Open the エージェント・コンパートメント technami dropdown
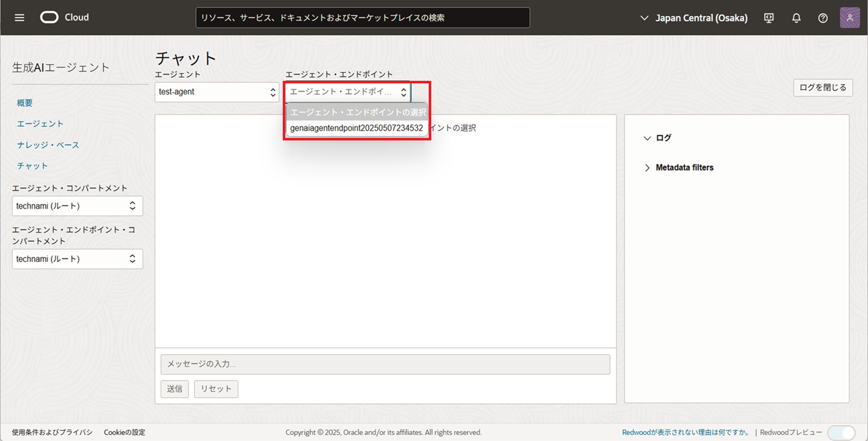The image size is (868, 441). click(x=78, y=206)
